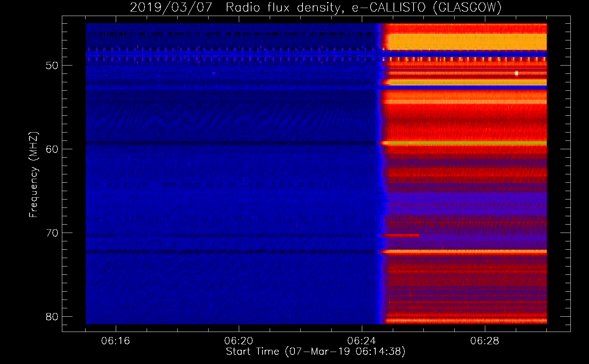Click the 06:24 time tick label
This screenshot has height=364, width=589.
[x=362, y=341]
